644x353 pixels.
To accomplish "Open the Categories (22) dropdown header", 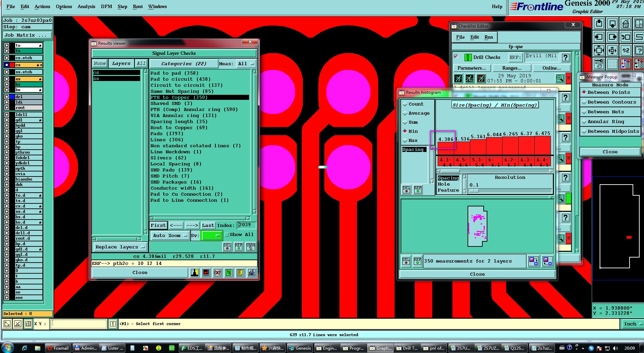I will click(x=184, y=64).
